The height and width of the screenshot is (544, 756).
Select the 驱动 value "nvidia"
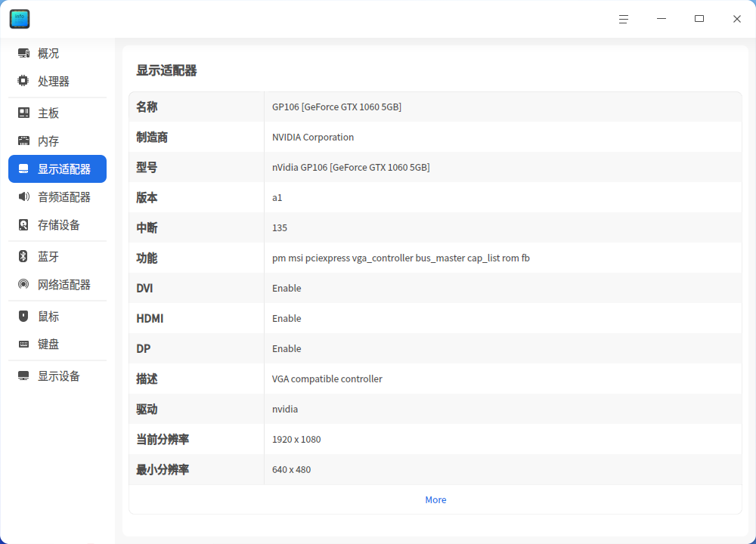285,409
